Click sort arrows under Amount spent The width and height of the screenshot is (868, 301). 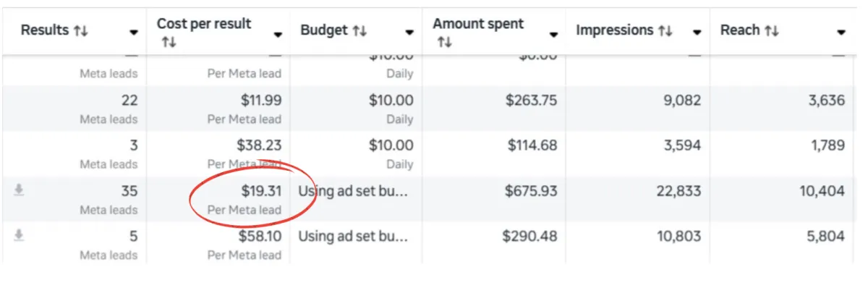[x=443, y=43]
